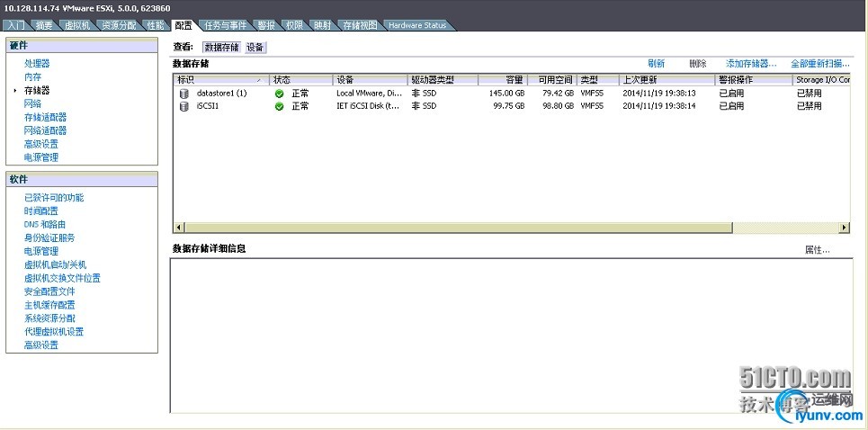
Task: Open 身份验证服务 settings
Action: [49, 238]
